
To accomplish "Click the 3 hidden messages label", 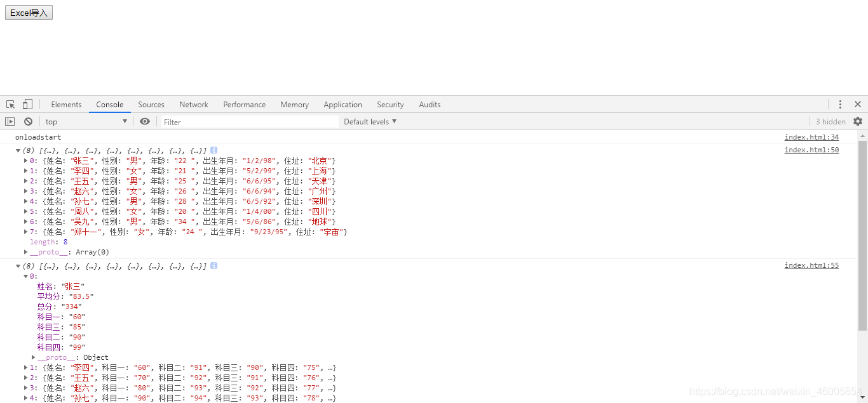I will pos(831,122).
